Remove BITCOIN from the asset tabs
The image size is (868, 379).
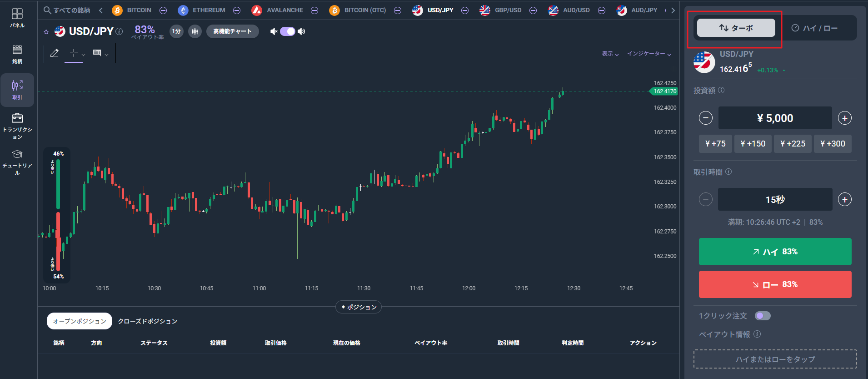[x=163, y=10]
